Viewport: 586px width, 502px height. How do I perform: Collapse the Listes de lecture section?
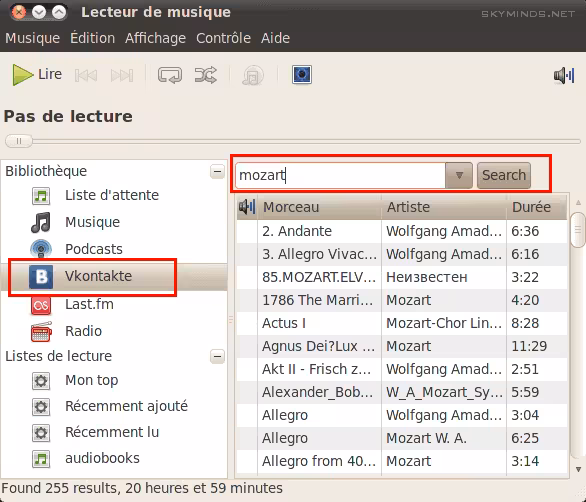pyautogui.click(x=218, y=356)
